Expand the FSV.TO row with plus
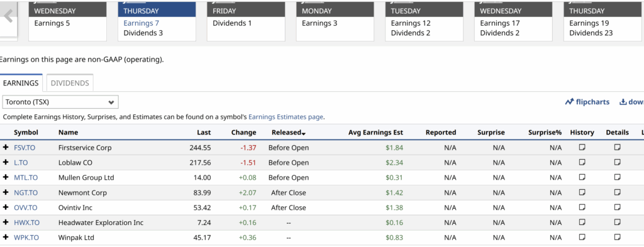 pos(6,147)
